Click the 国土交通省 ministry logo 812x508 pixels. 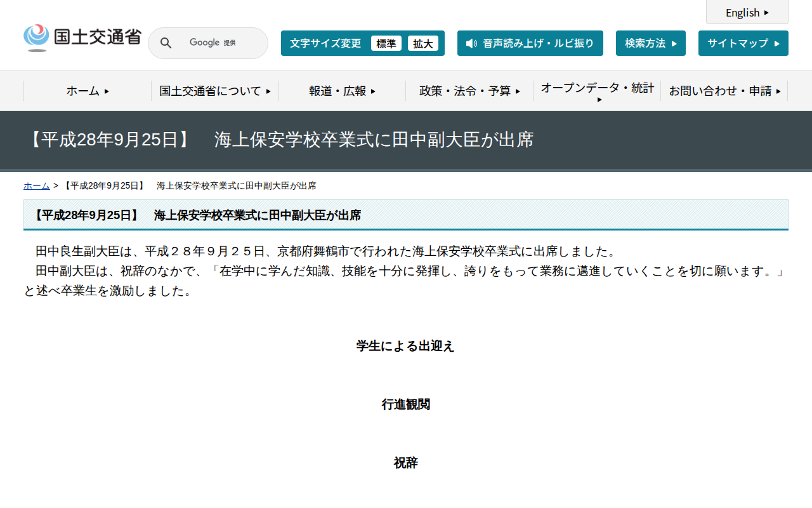coord(82,37)
